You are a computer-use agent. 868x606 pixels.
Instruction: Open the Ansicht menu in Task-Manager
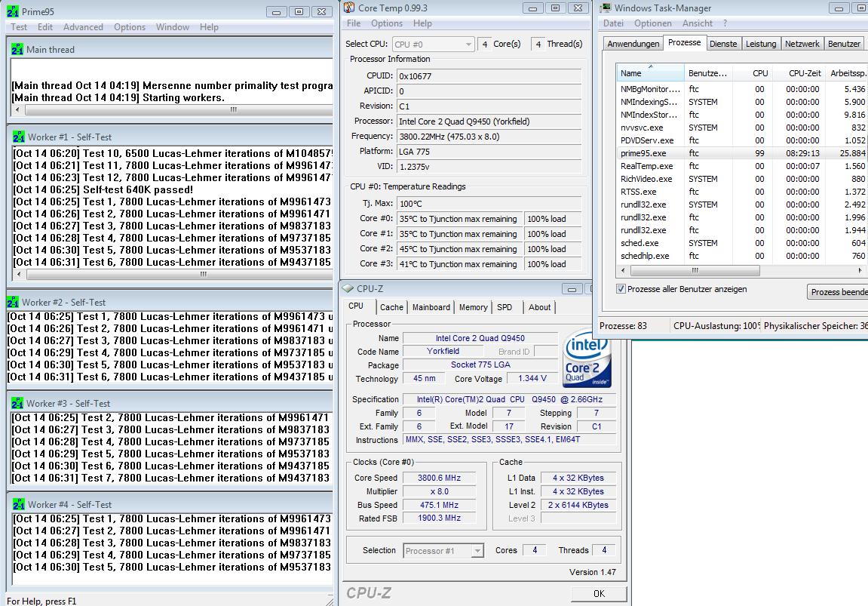pyautogui.click(x=698, y=23)
